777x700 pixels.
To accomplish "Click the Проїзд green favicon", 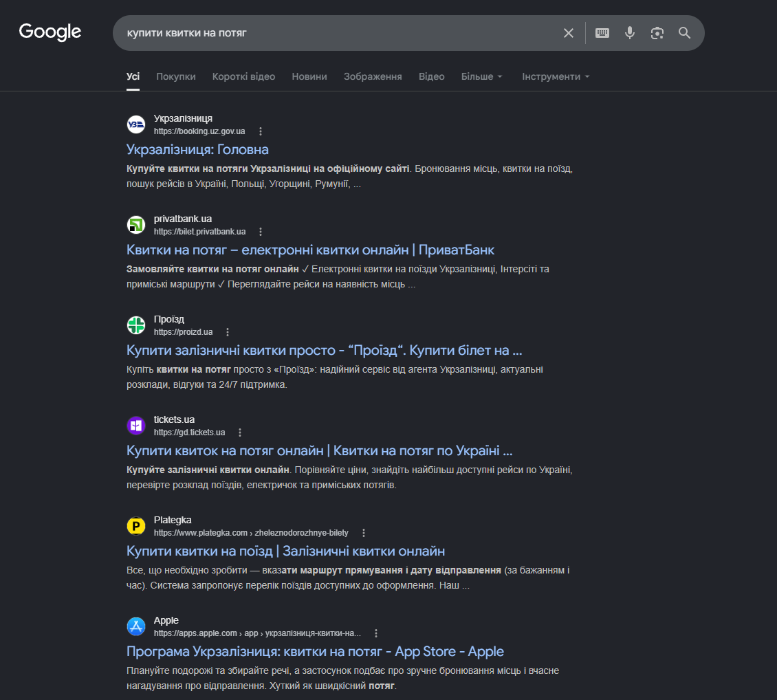I will (135, 325).
